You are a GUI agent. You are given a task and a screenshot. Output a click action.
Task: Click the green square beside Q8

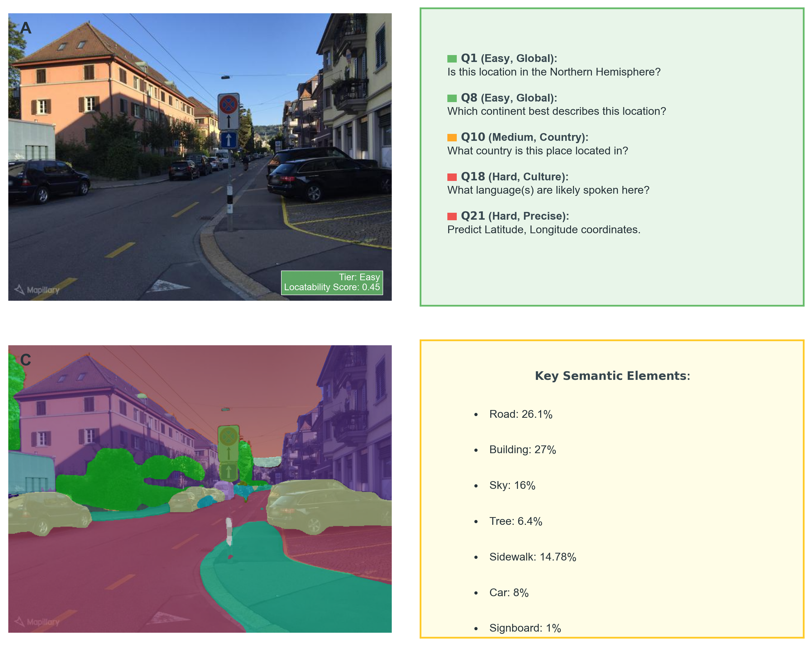click(x=452, y=98)
